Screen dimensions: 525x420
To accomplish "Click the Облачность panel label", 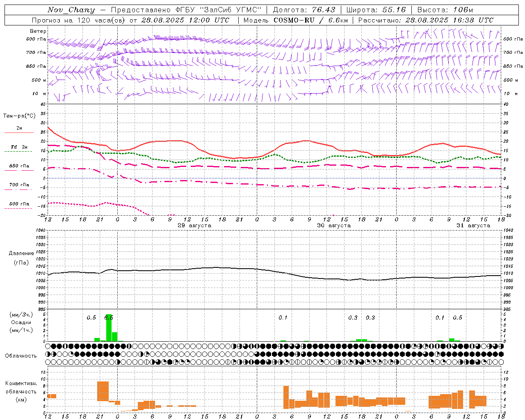I will (21, 356).
